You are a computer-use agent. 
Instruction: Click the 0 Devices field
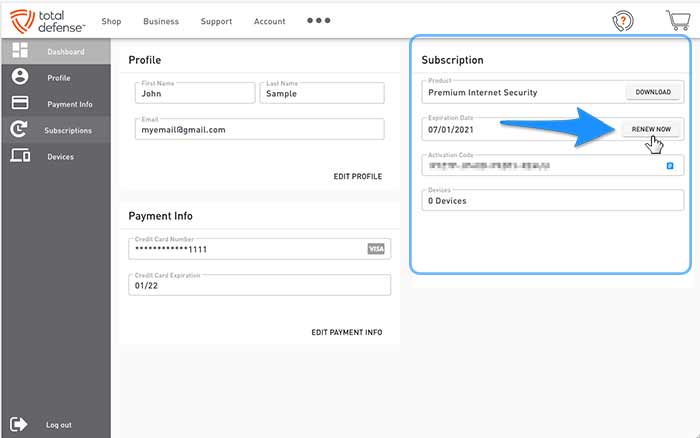coord(553,200)
